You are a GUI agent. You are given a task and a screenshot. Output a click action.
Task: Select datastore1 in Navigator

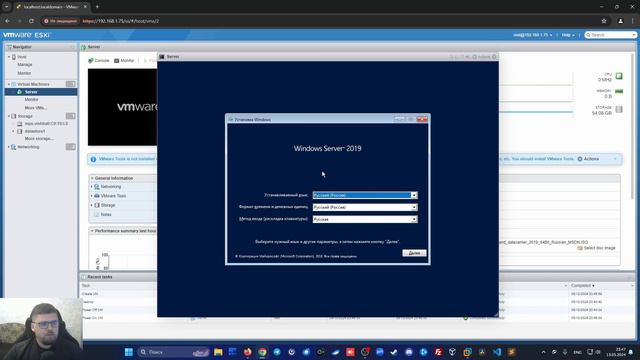35,131
